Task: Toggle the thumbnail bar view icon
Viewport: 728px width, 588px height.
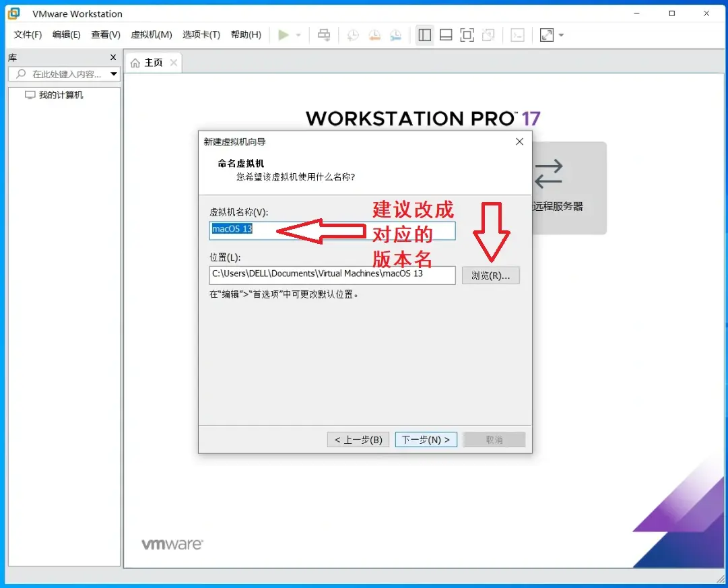Action: tap(446, 35)
